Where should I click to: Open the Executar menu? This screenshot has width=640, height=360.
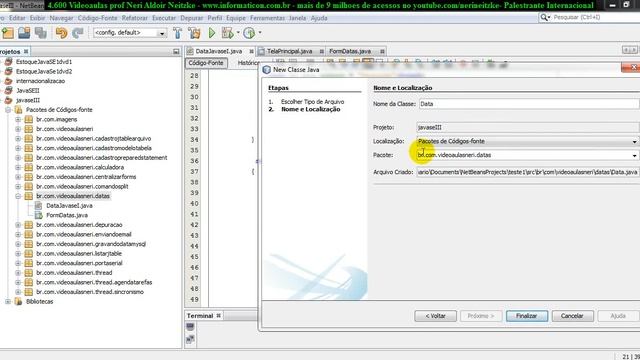coord(164,18)
